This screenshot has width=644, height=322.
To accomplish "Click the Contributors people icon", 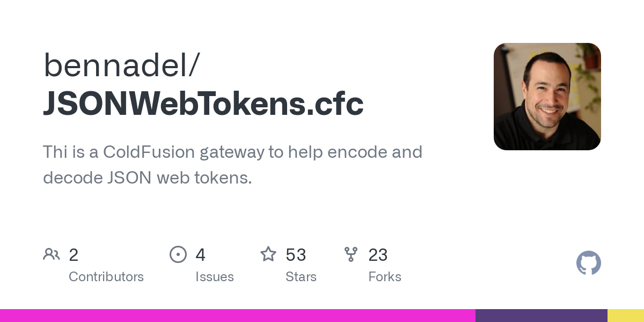I will [52, 254].
